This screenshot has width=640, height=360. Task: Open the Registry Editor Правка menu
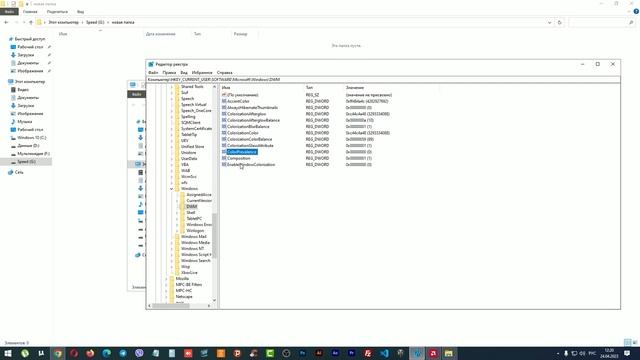169,72
